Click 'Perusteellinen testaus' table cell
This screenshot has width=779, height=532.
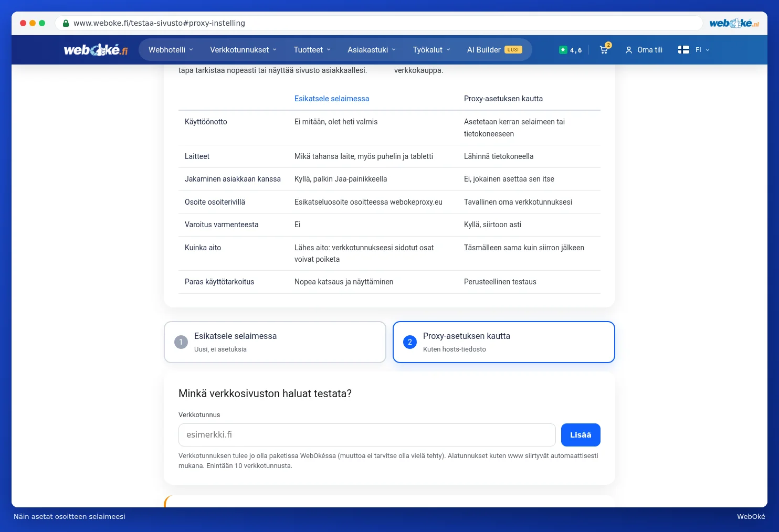(x=500, y=282)
